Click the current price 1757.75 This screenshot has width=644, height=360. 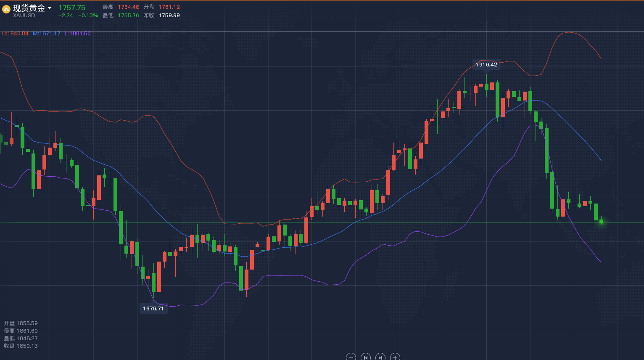pos(71,8)
